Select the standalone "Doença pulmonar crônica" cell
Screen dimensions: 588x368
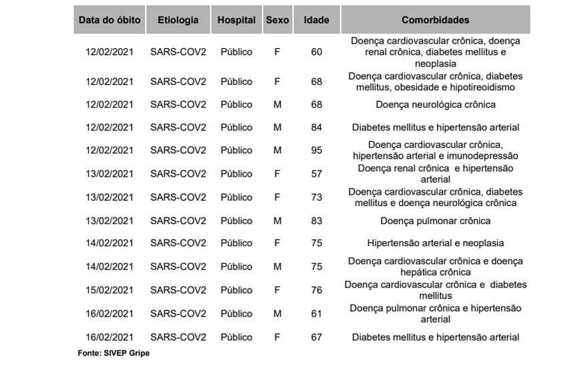click(x=436, y=221)
